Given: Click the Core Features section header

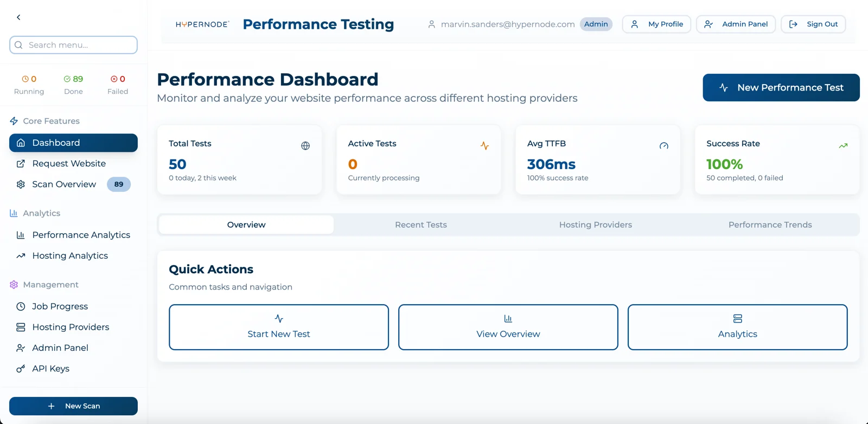Looking at the screenshot, I should point(51,121).
